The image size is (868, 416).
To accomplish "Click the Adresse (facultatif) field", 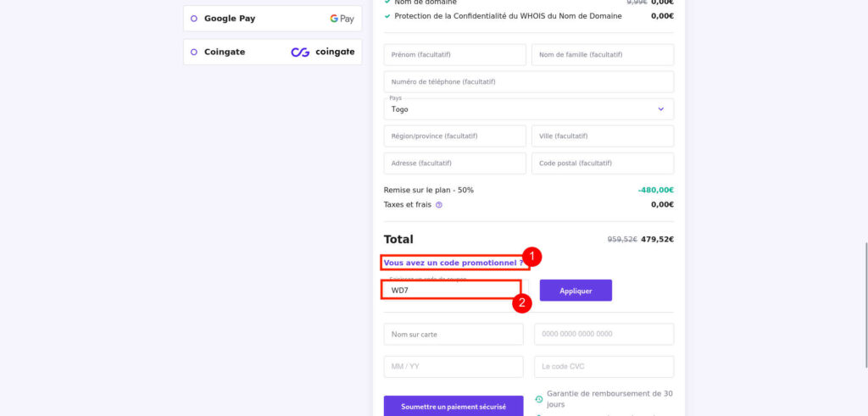I will (454, 164).
